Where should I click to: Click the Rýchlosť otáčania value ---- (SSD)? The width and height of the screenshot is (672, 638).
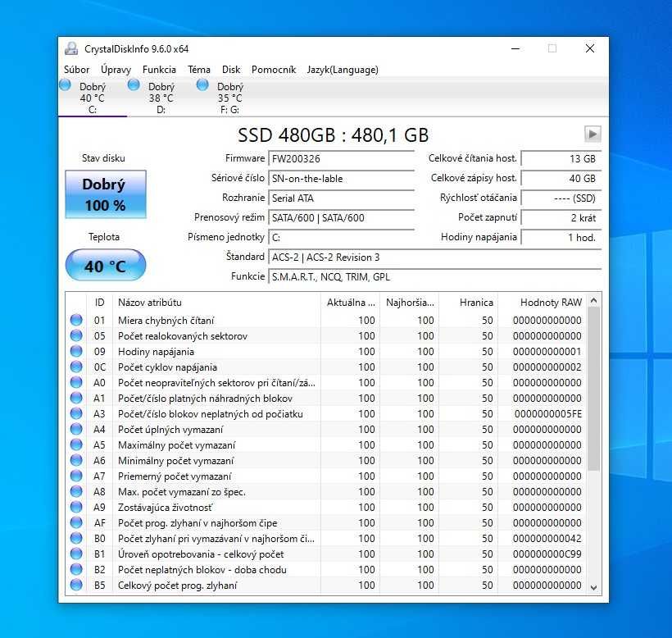coord(561,198)
